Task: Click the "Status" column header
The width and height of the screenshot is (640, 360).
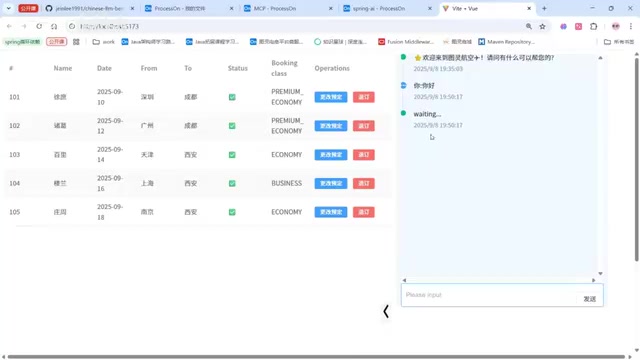Action: [238, 68]
